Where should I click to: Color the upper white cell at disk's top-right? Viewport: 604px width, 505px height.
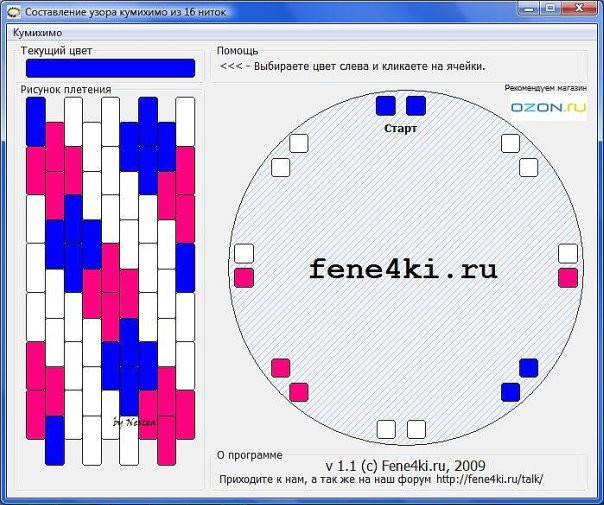pos(510,144)
